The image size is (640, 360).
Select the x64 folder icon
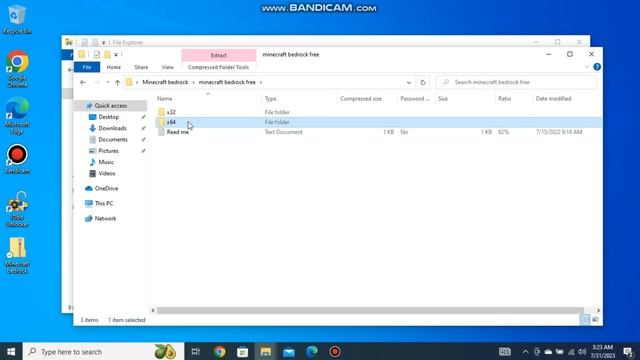coord(161,122)
